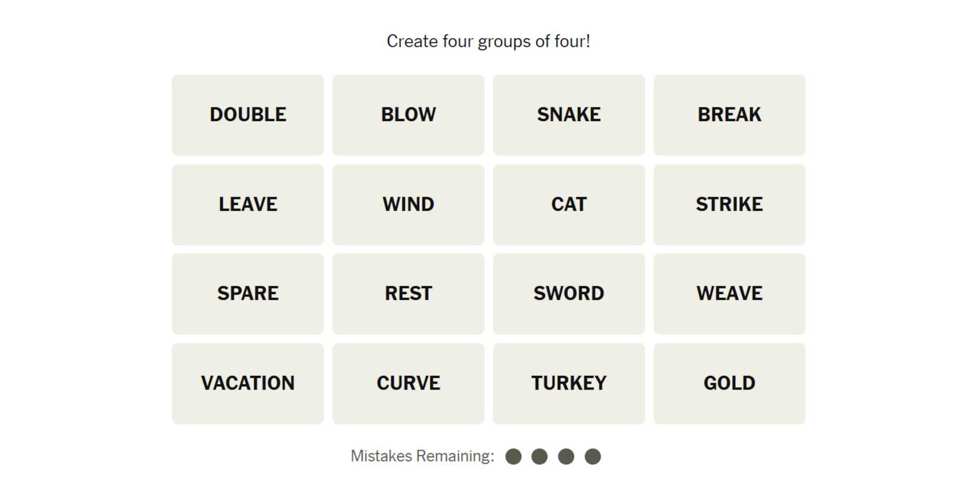This screenshot has width=980, height=490.
Task: Select the SPARE word tile
Action: pyautogui.click(x=248, y=293)
